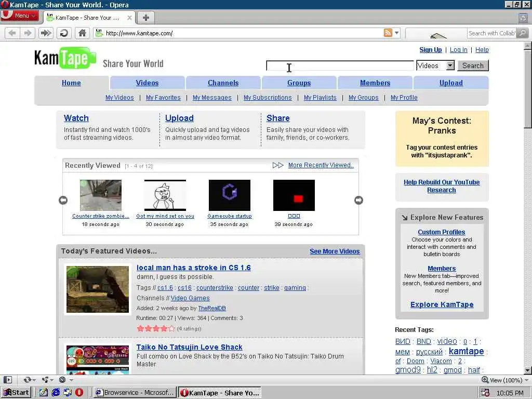Open the Home tab
The image size is (532, 399).
point(71,83)
